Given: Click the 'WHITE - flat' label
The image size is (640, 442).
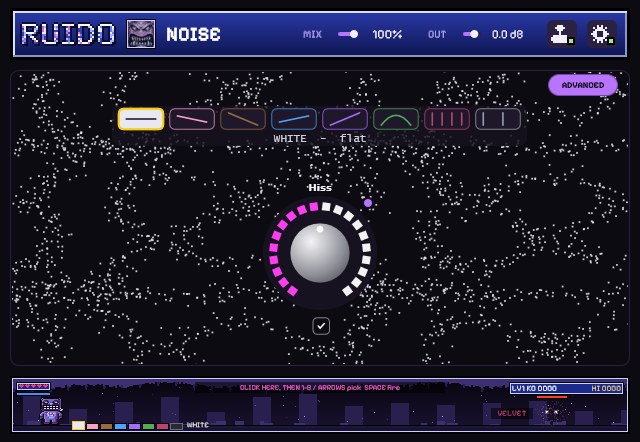Looking at the screenshot, I should [320, 139].
